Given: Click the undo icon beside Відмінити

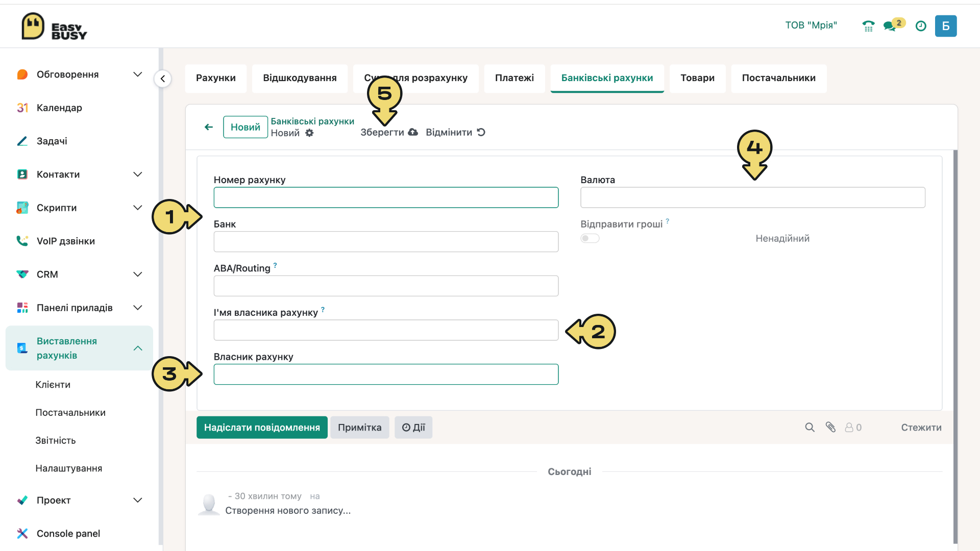Looking at the screenshot, I should point(481,132).
